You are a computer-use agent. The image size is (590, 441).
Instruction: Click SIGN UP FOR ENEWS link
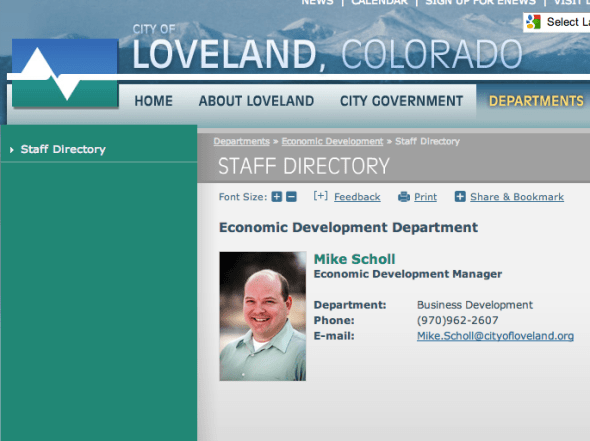click(x=481, y=2)
